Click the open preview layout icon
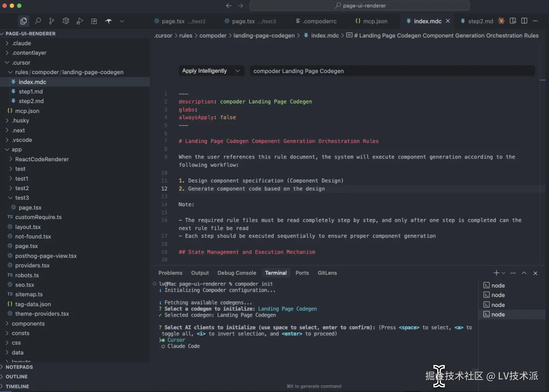 (x=513, y=21)
